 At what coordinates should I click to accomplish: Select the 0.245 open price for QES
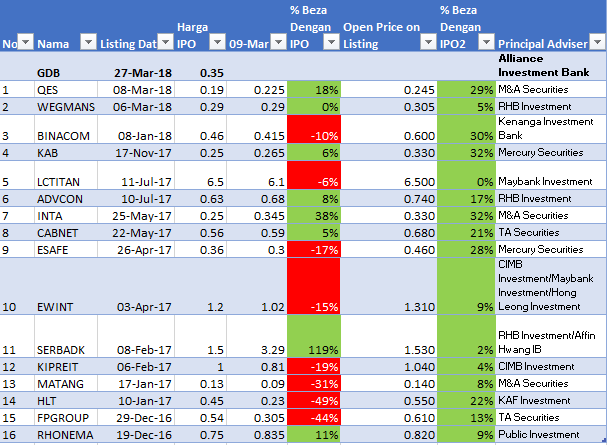(x=389, y=89)
